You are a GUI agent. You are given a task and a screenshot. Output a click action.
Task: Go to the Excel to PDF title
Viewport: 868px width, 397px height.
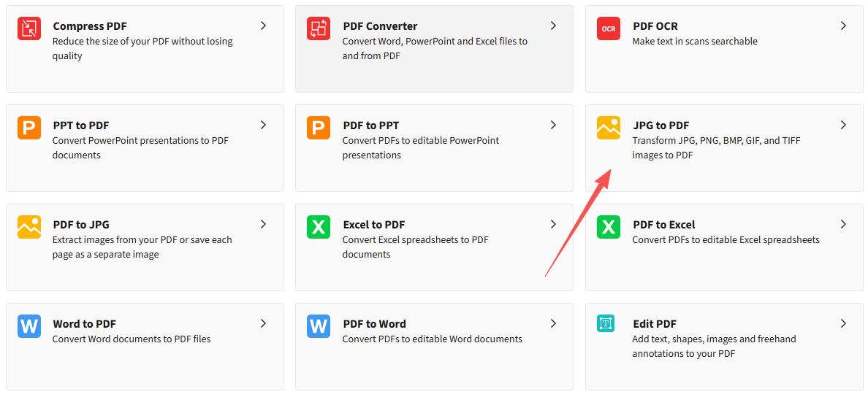[373, 225]
